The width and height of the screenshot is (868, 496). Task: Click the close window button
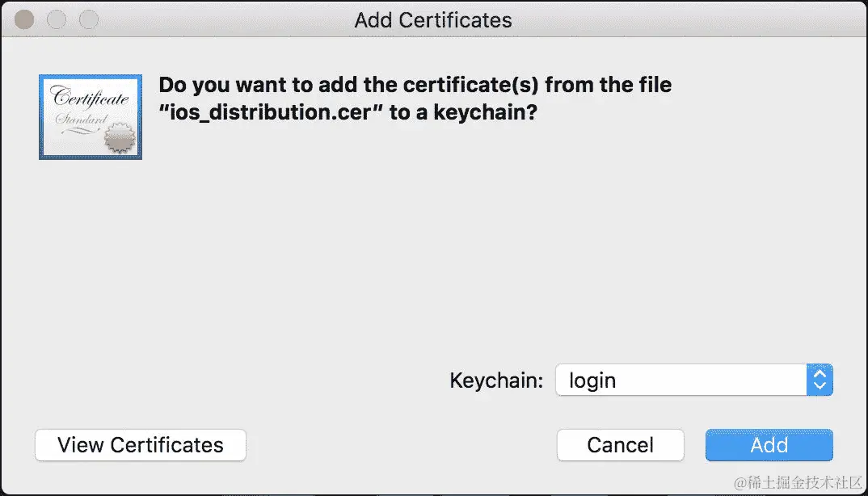24,19
